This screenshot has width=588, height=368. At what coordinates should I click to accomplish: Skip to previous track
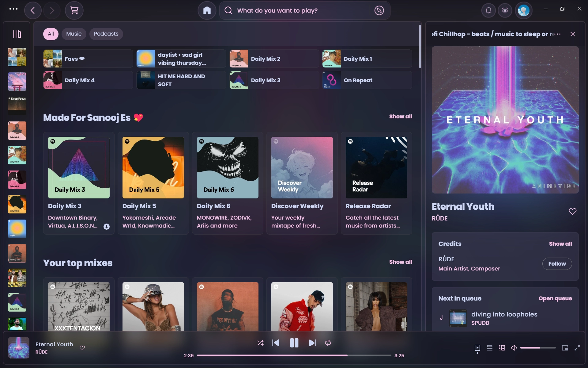click(x=276, y=343)
